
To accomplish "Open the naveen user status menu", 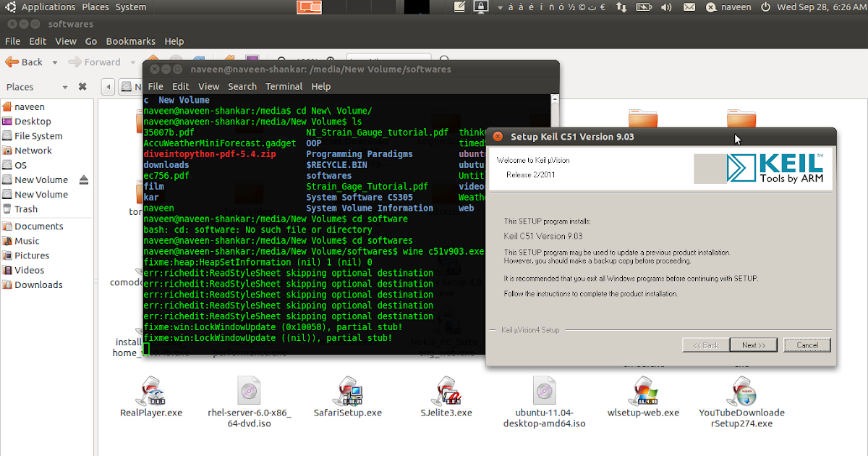I will [x=728, y=7].
